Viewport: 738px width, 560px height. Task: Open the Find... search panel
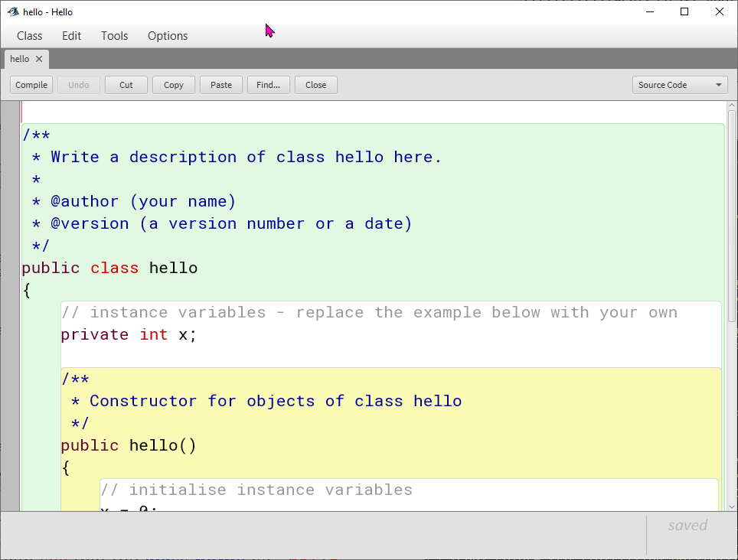coord(268,85)
